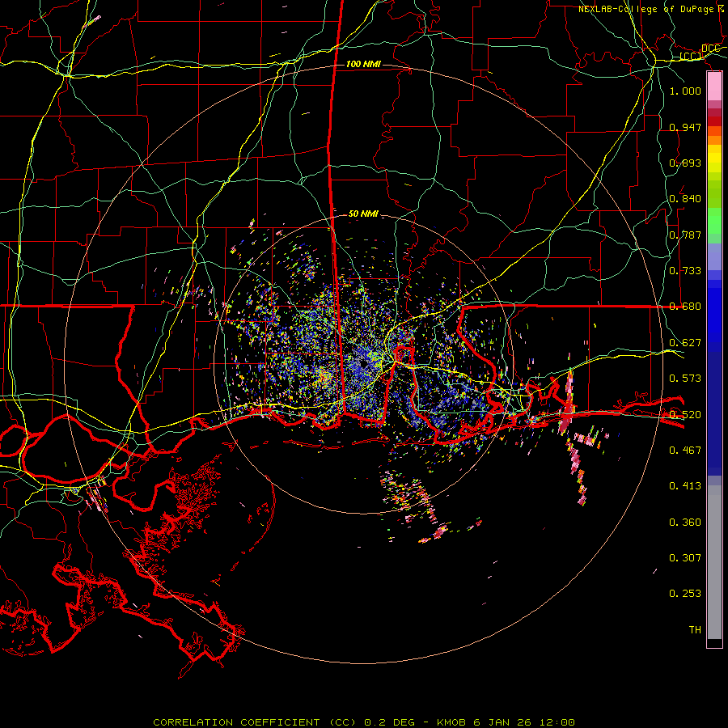The image size is (728, 728).
Task: Click the 0.413 legend value
Action: (x=685, y=486)
